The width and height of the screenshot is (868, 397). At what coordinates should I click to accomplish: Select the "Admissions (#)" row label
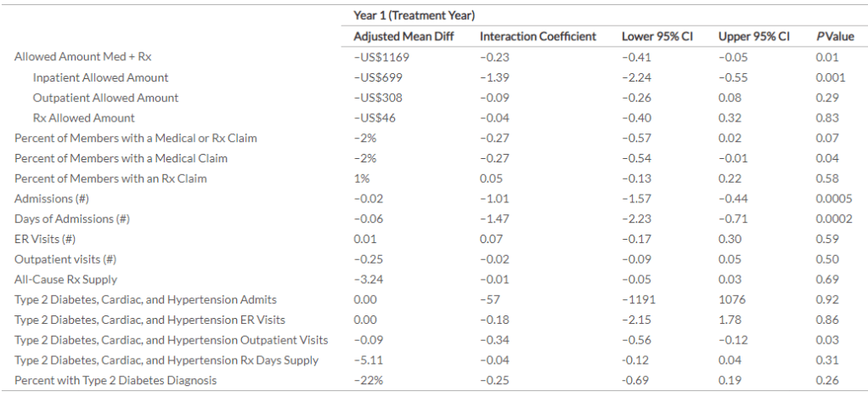coord(51,198)
